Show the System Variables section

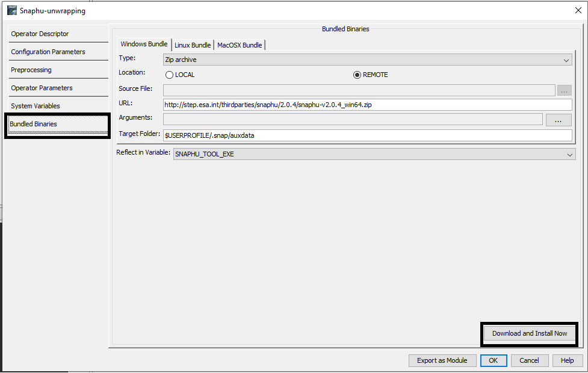tap(58, 106)
